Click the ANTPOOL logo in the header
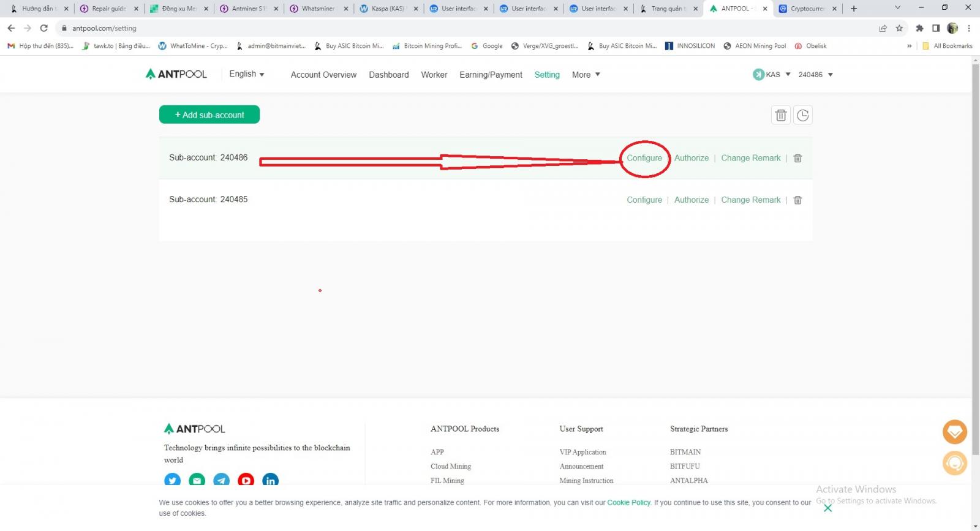 (176, 74)
